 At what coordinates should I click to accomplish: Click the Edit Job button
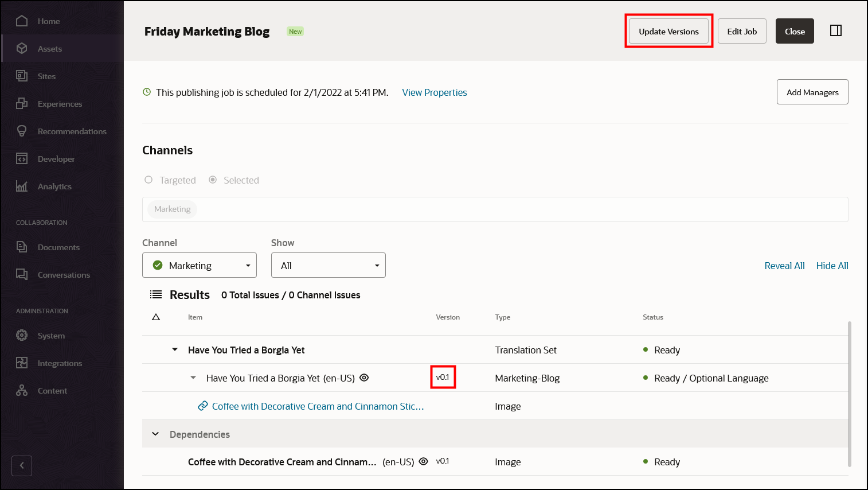pyautogui.click(x=742, y=31)
